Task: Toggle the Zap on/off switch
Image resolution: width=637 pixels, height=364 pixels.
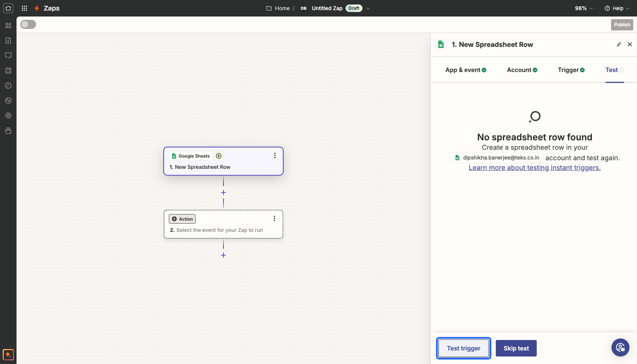Action: 28,24
